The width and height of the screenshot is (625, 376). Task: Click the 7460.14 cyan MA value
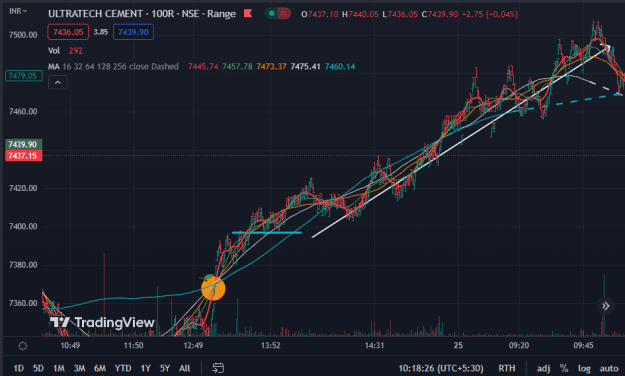coord(340,67)
